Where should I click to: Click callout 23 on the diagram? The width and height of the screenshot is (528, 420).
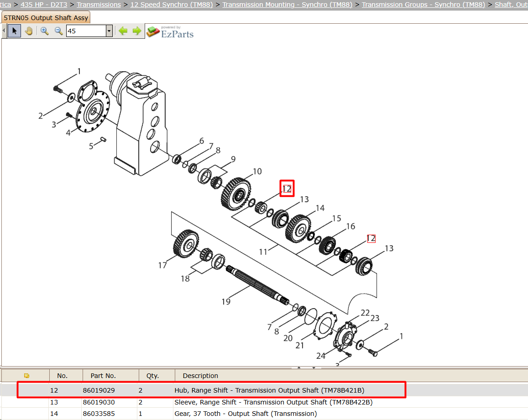(375, 318)
